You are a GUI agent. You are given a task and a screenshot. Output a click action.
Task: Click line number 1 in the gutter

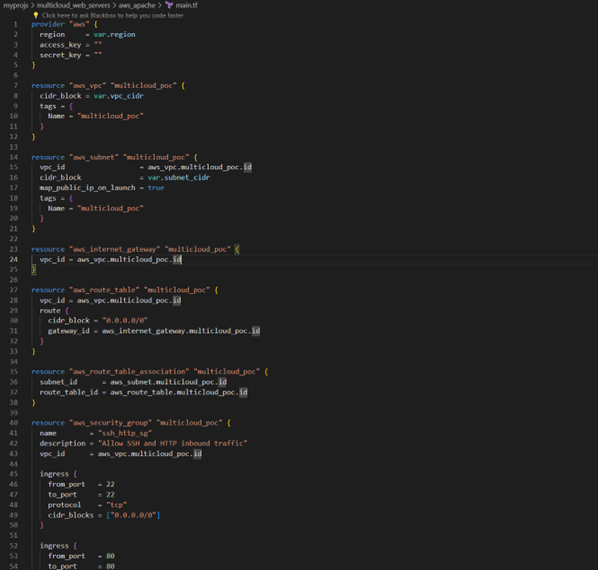(x=16, y=24)
